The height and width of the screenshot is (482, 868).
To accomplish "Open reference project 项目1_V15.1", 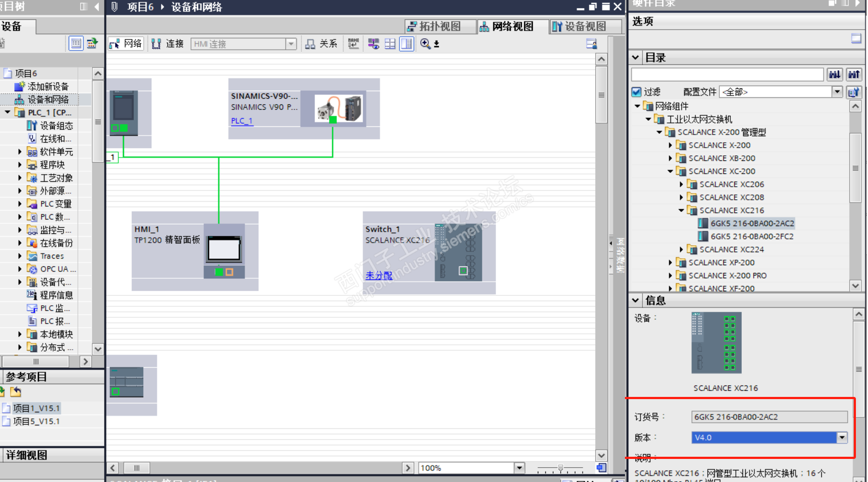I will [x=36, y=408].
